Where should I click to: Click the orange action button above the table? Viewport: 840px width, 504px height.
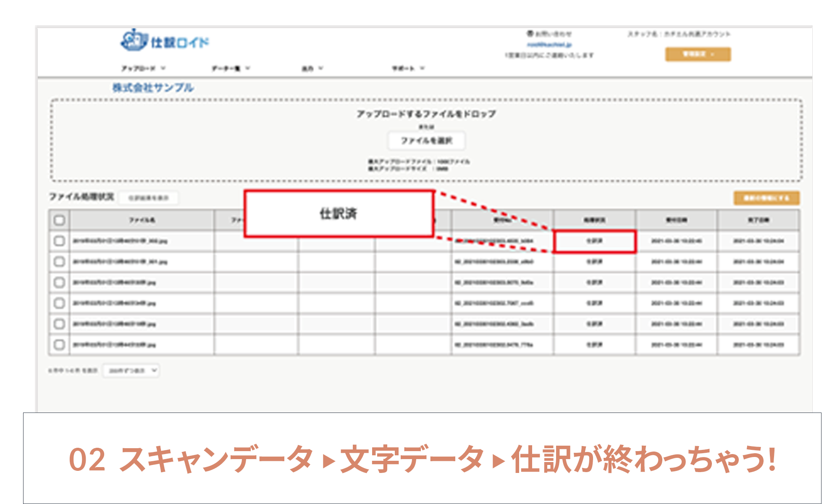(x=766, y=198)
